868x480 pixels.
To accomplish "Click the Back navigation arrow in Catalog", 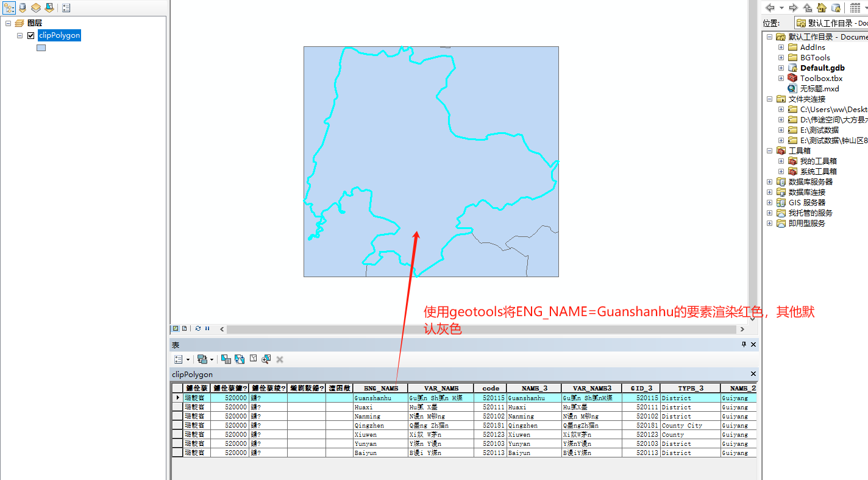I will [x=770, y=7].
